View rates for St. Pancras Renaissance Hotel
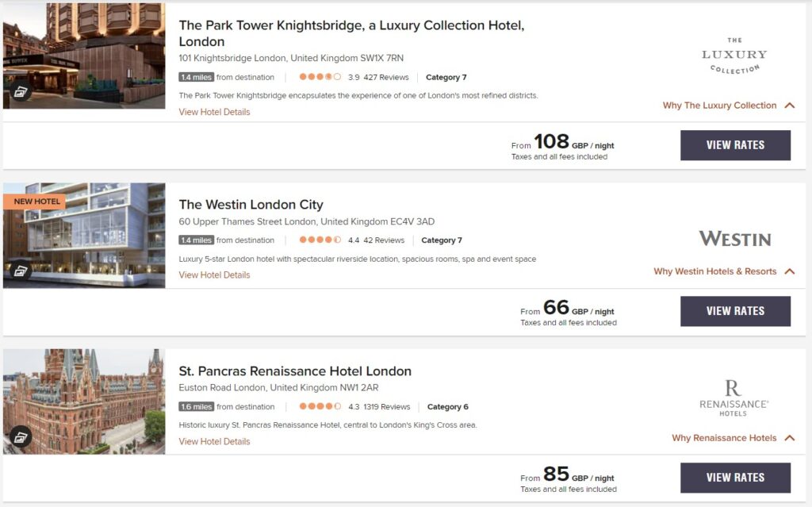Image resolution: width=812 pixels, height=507 pixels. coord(735,478)
